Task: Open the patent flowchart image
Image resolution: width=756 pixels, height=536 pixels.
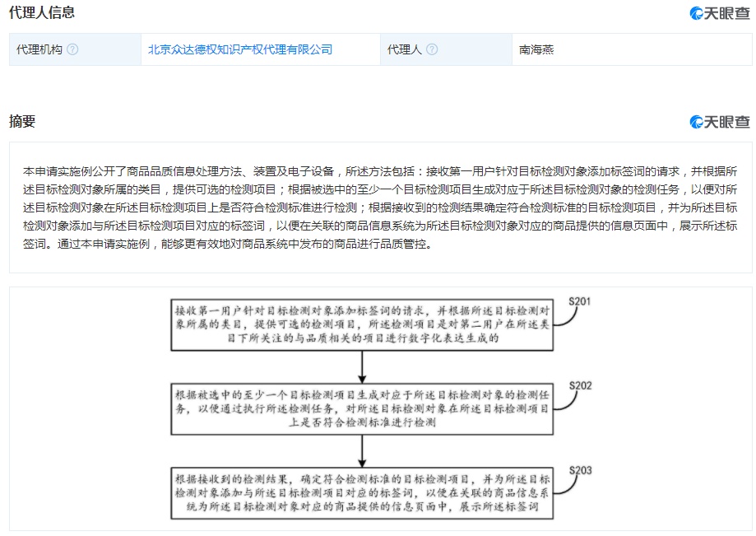Action: (381, 409)
